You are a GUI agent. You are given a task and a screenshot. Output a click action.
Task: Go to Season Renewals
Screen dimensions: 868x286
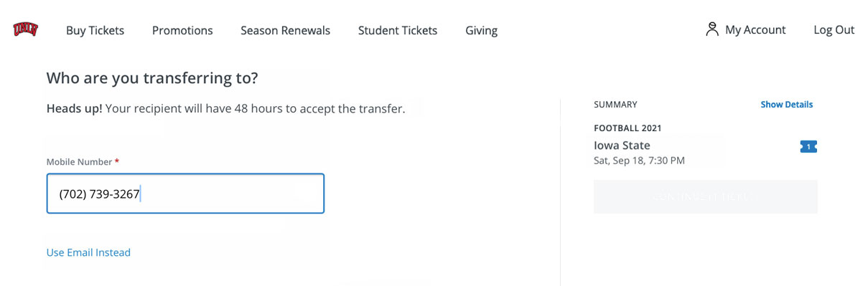coord(285,30)
